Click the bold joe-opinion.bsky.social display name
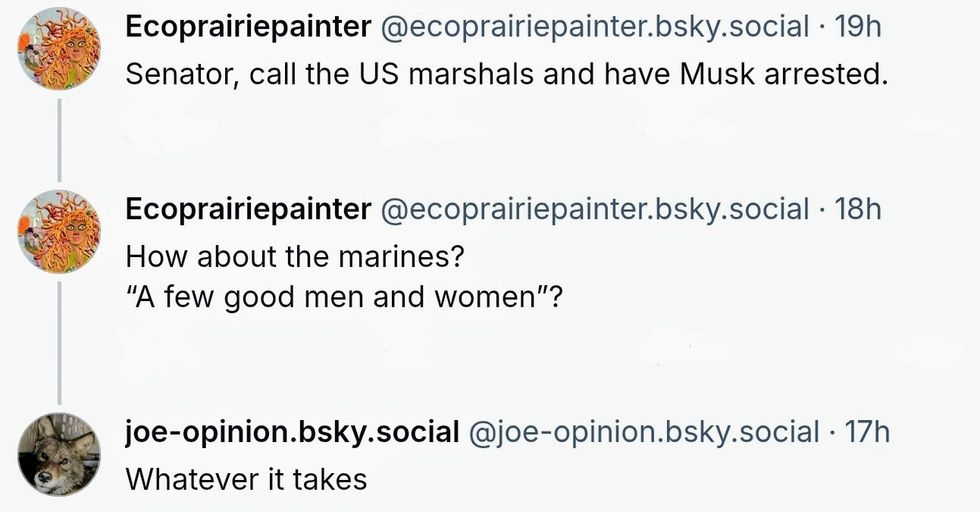Screen dimensions: 980x512 click(292, 432)
